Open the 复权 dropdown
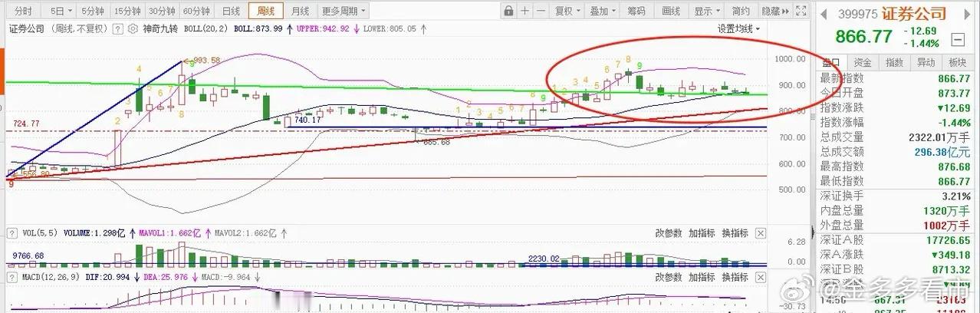The image size is (980, 313). [568, 11]
